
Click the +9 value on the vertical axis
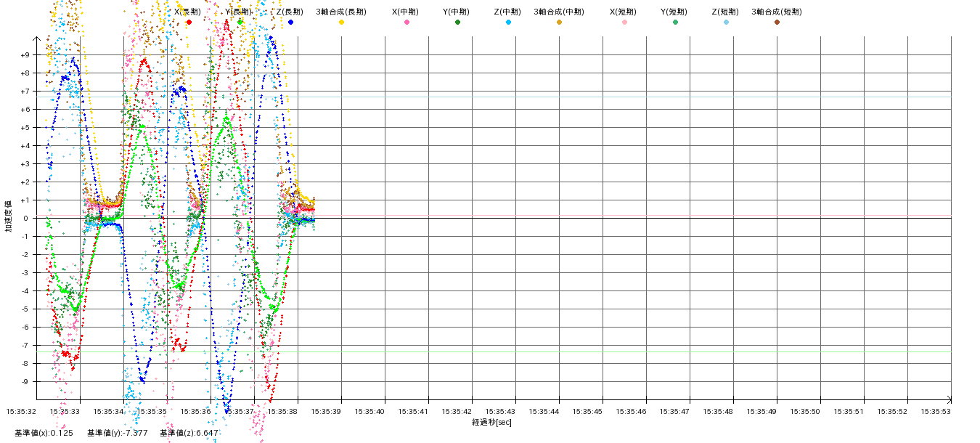[25, 55]
